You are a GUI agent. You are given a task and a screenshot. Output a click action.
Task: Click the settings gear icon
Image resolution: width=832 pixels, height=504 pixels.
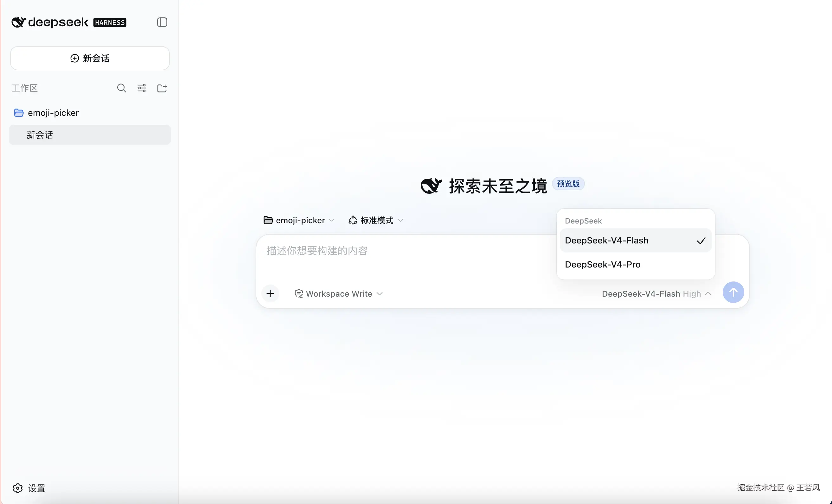[18, 488]
